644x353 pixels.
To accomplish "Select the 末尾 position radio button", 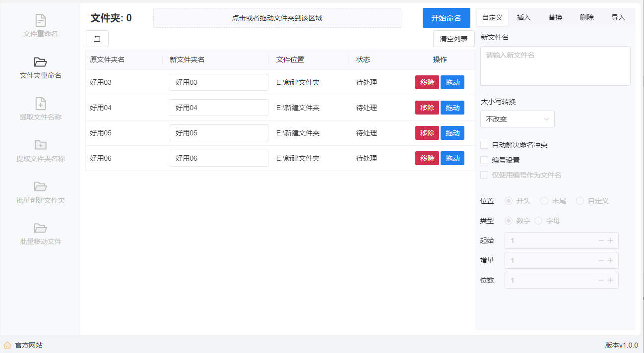I will click(x=544, y=201).
